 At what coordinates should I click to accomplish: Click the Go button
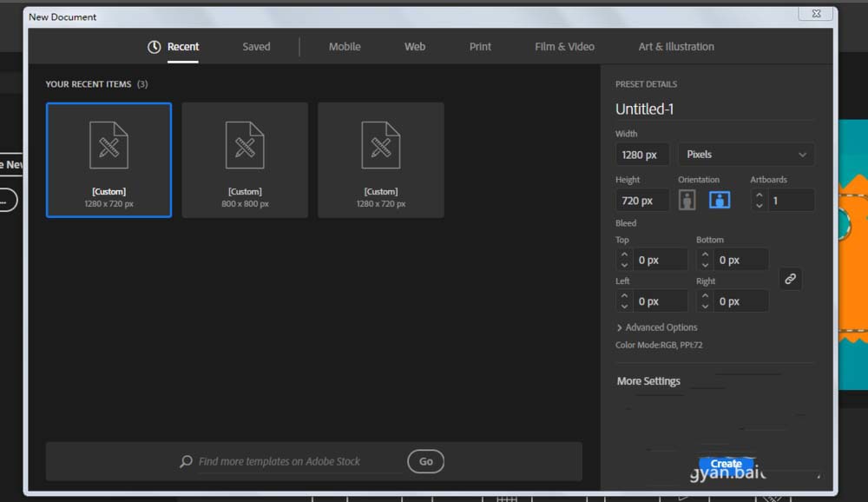[425, 461]
